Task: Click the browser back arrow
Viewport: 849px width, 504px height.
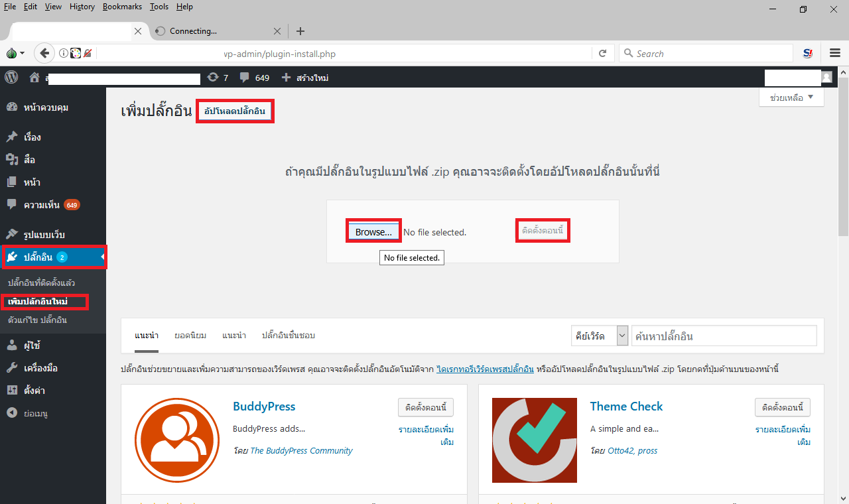Action: (x=44, y=53)
